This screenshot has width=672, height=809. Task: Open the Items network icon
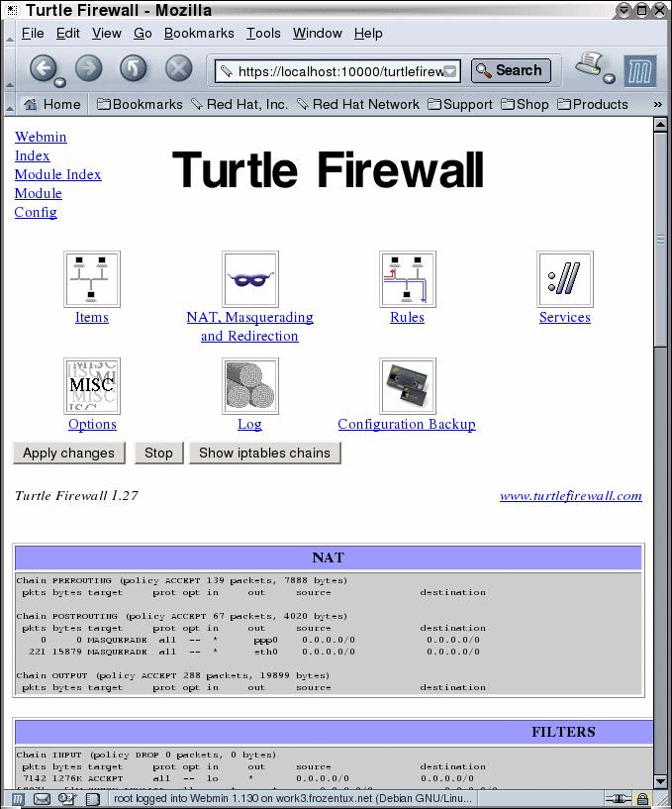coord(92,279)
